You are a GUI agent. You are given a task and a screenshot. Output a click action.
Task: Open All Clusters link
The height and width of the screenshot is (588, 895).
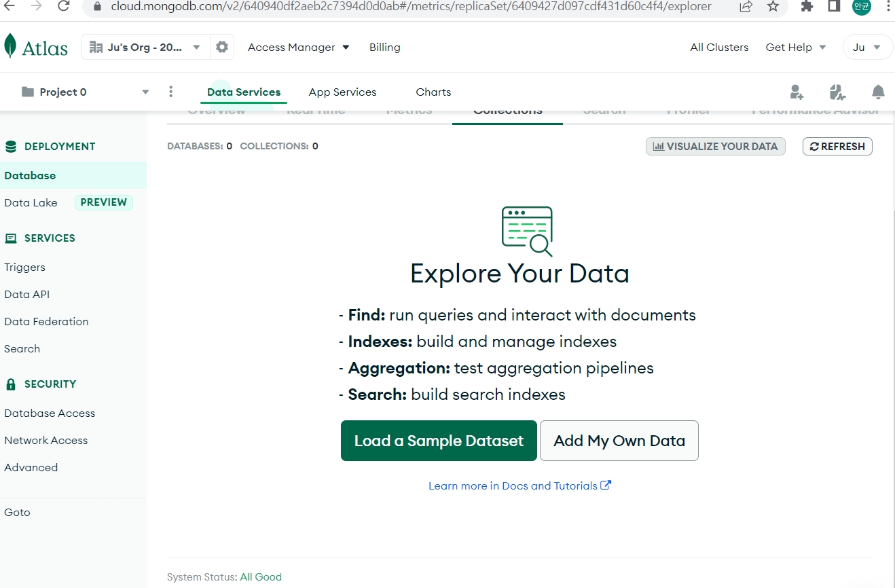click(719, 48)
